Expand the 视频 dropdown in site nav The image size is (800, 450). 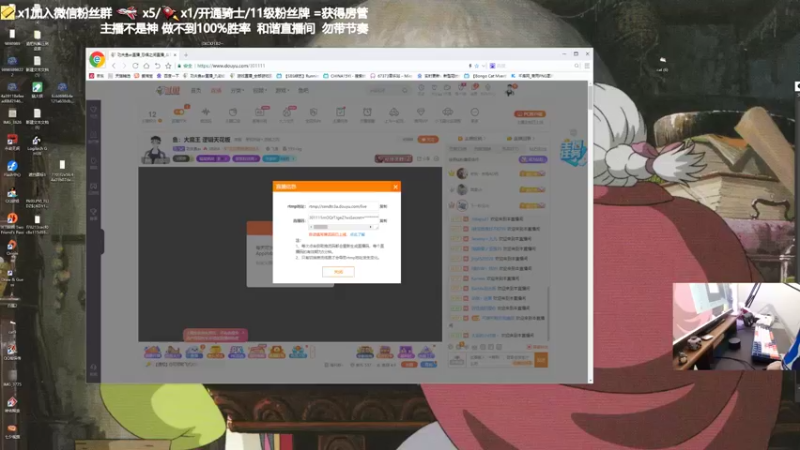pos(260,91)
